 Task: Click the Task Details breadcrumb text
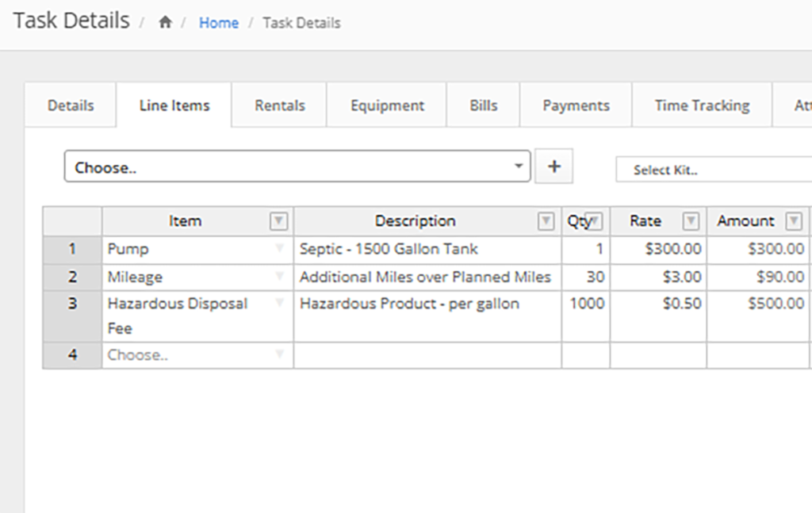(301, 23)
